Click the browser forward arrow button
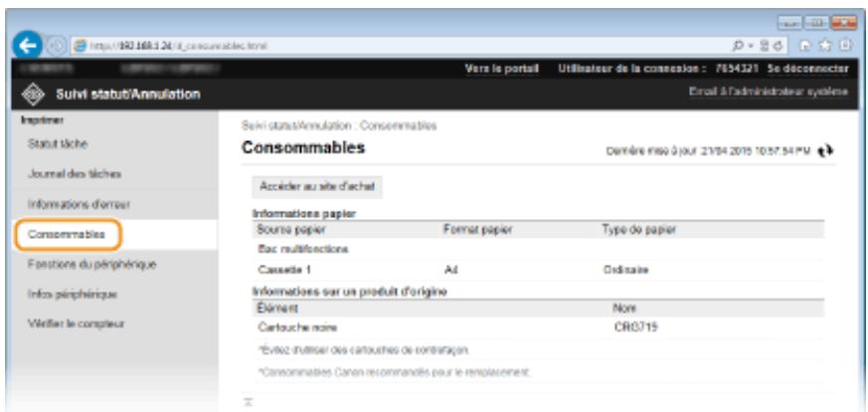 55,46
